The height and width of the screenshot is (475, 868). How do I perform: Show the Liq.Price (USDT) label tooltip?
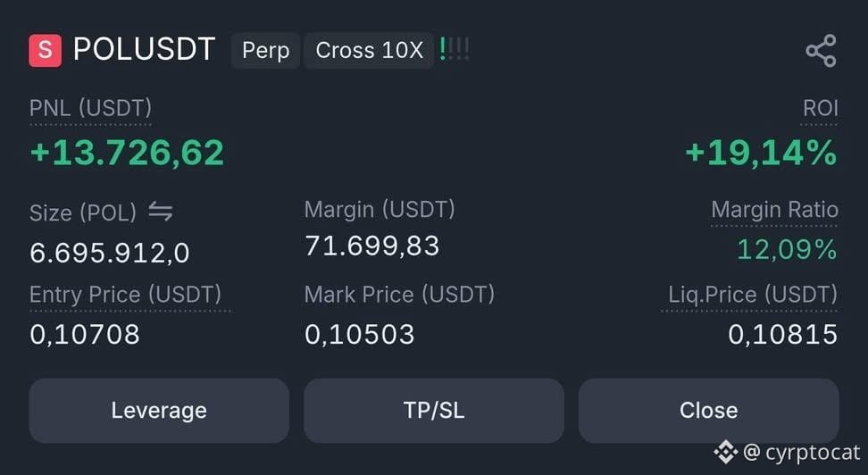[753, 295]
